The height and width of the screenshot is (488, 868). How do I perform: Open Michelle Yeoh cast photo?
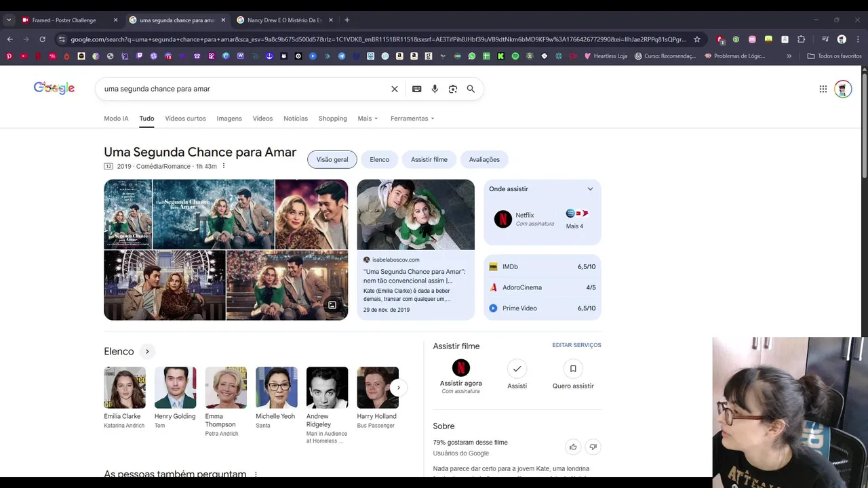(x=277, y=388)
